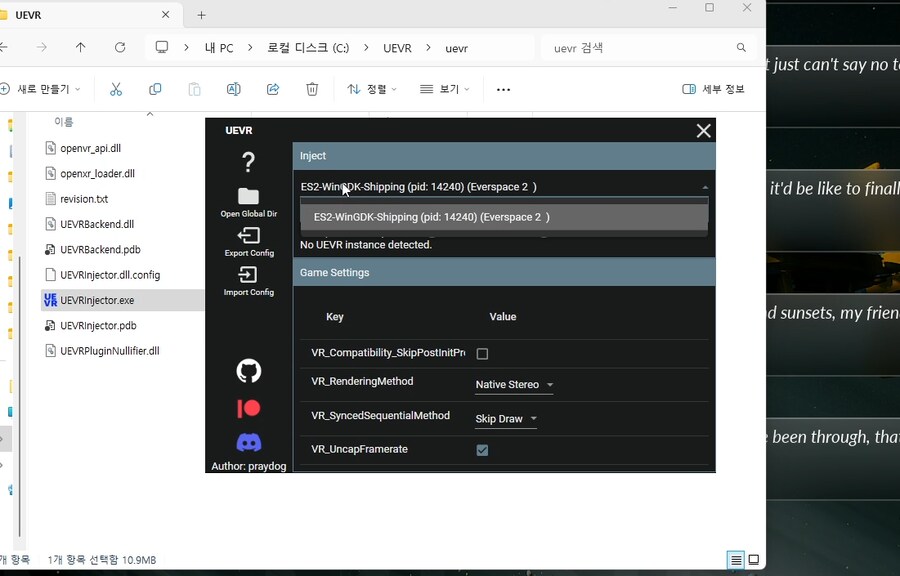
Task: Click the Explorer refresh icon
Action: pyautogui.click(x=120, y=48)
